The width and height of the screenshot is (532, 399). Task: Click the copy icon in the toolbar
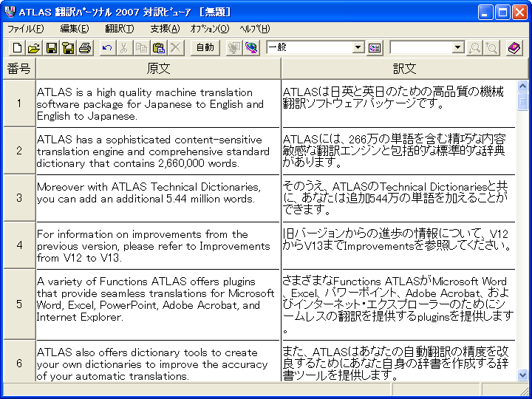pyautogui.click(x=141, y=48)
